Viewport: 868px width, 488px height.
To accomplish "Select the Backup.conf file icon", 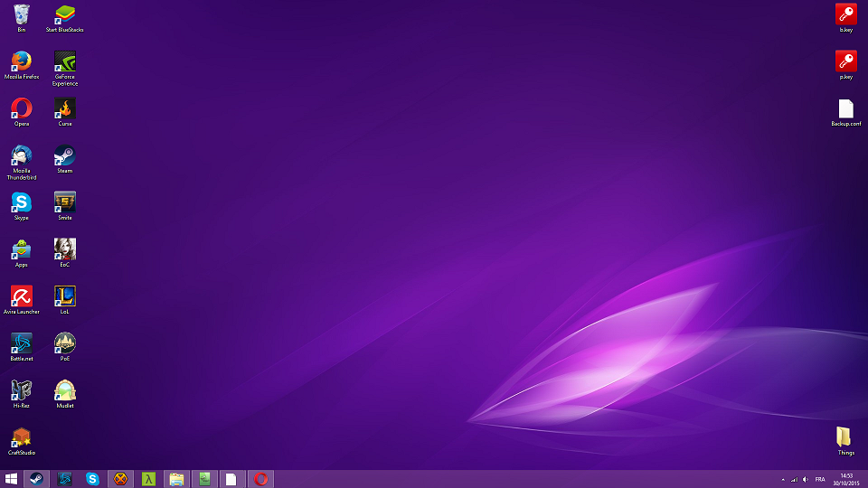I will click(x=845, y=108).
